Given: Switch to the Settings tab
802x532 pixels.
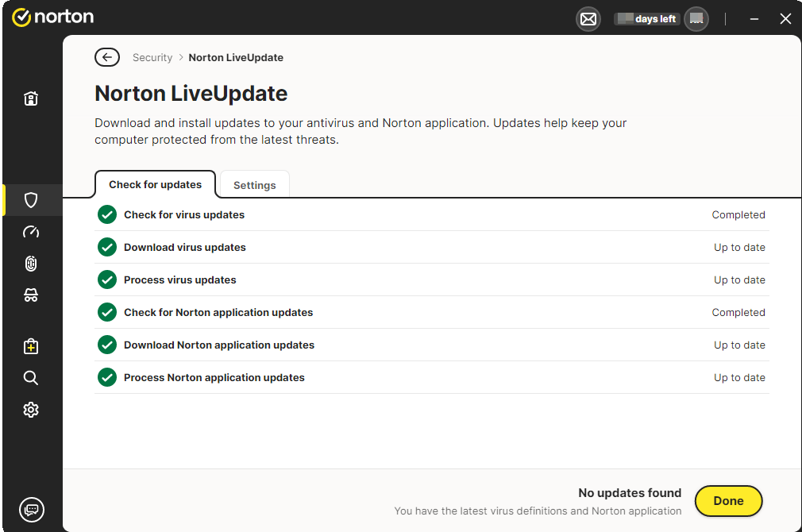Looking at the screenshot, I should pyautogui.click(x=255, y=185).
